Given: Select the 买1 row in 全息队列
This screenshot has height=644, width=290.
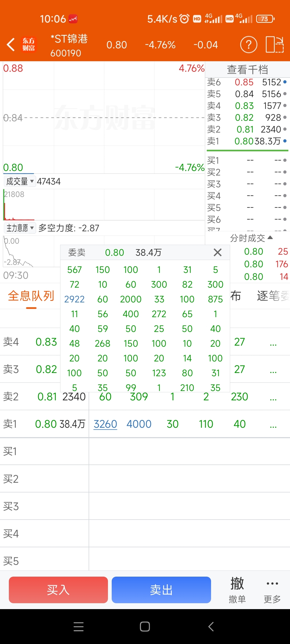Looking at the screenshot, I should click(145, 451).
